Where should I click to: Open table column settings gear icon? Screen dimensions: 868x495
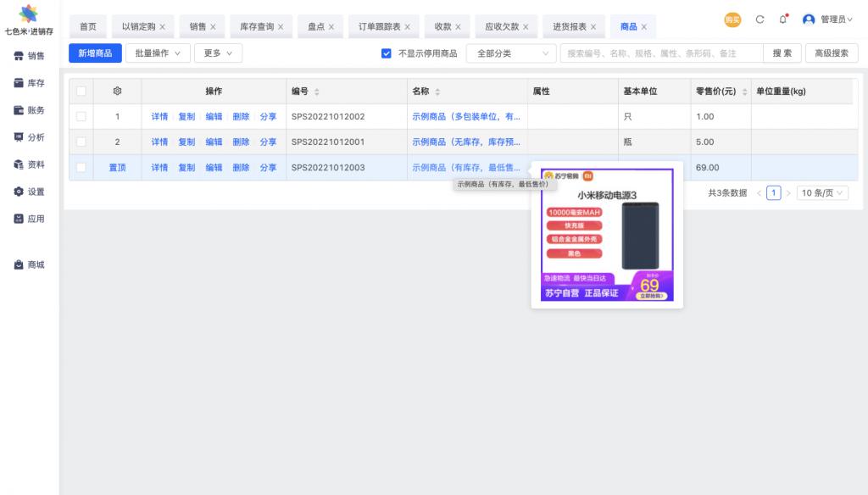(117, 91)
